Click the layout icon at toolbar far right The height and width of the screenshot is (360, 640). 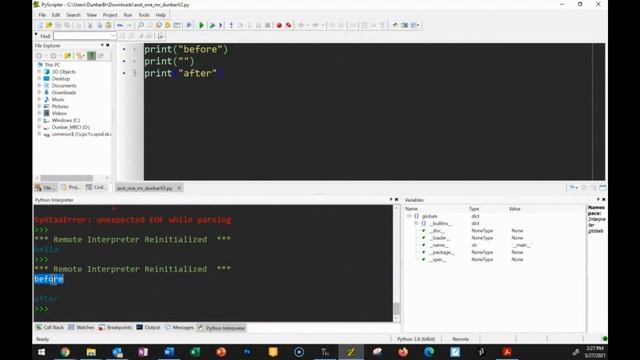pos(415,25)
